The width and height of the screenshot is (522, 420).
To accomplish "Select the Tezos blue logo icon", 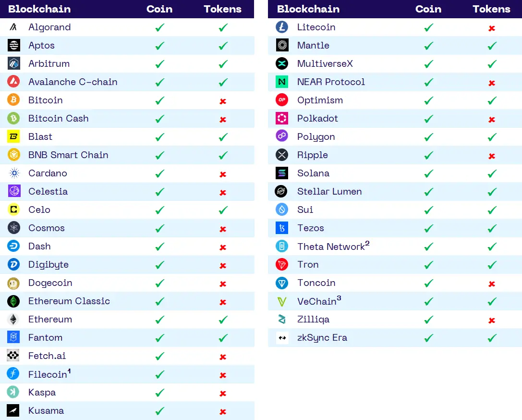I will coord(282,228).
